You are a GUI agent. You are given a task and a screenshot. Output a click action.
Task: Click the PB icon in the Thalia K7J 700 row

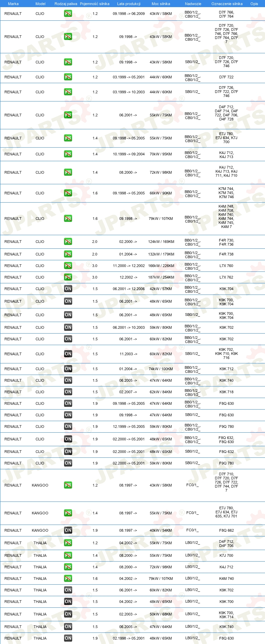[x=68, y=555]
